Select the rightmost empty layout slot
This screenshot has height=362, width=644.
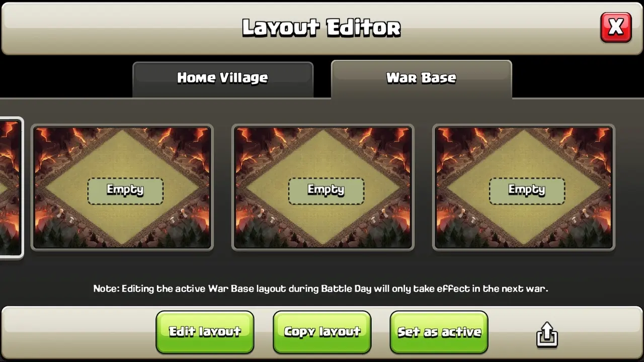pos(524,188)
